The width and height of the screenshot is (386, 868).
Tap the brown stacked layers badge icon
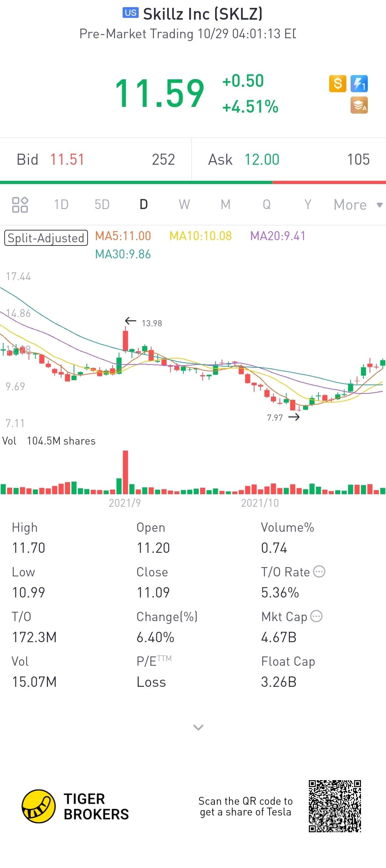point(359,105)
